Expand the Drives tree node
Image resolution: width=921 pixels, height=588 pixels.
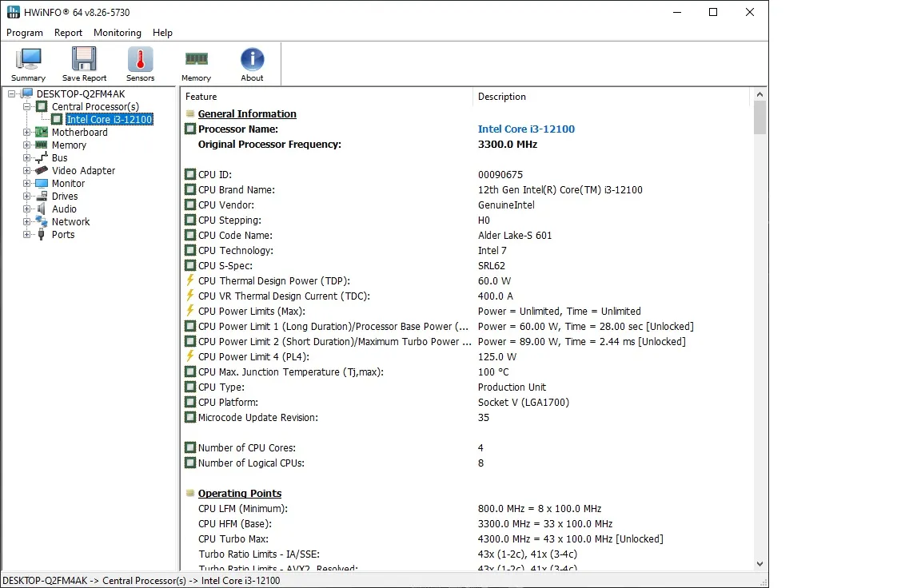tap(26, 196)
